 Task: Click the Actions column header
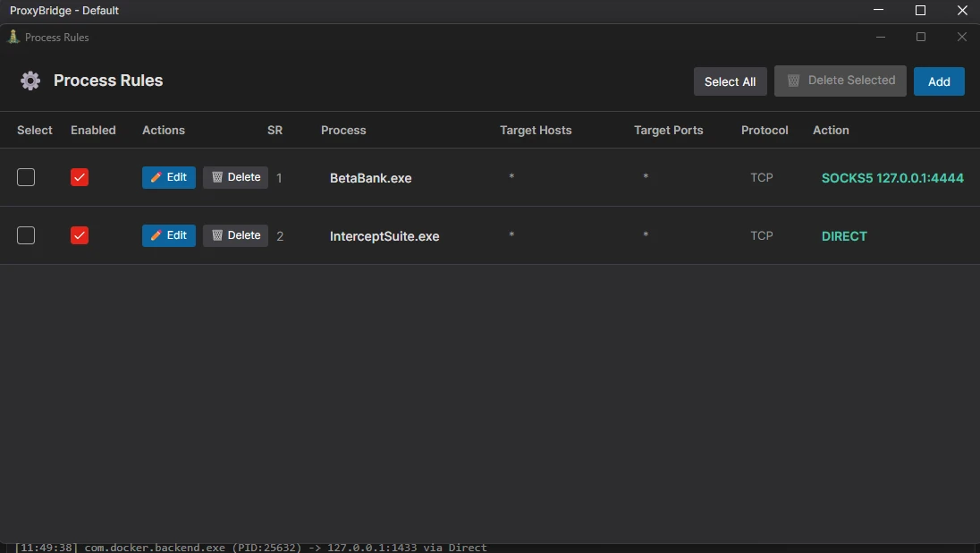click(x=164, y=130)
